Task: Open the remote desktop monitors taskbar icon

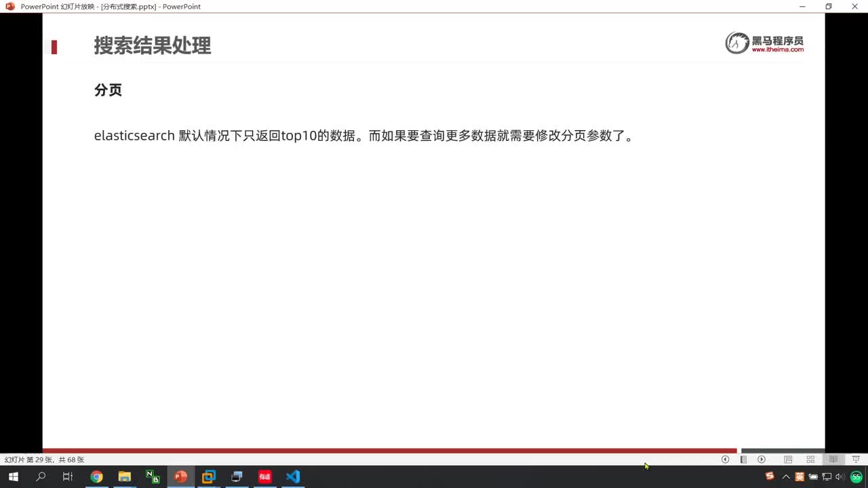Action: 237,476
